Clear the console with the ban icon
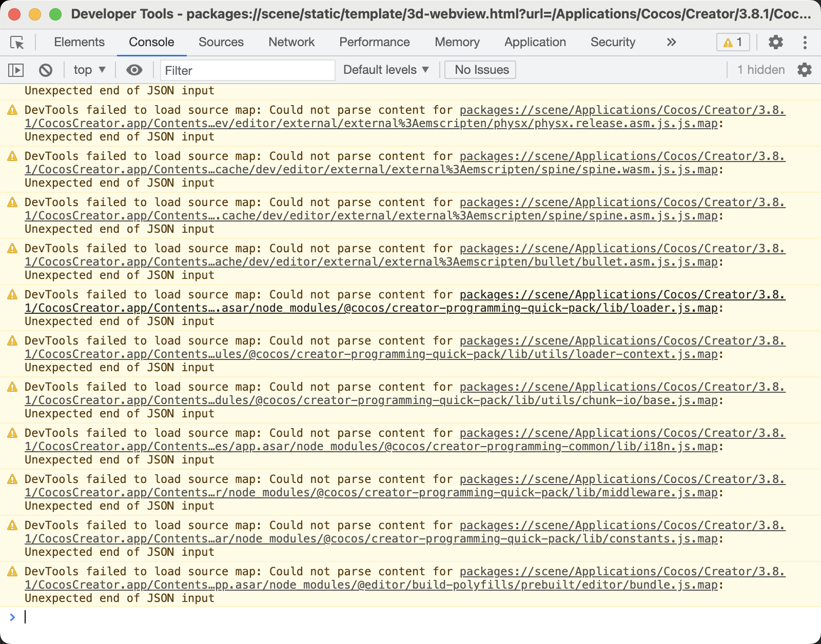The width and height of the screenshot is (821, 644). tap(46, 70)
